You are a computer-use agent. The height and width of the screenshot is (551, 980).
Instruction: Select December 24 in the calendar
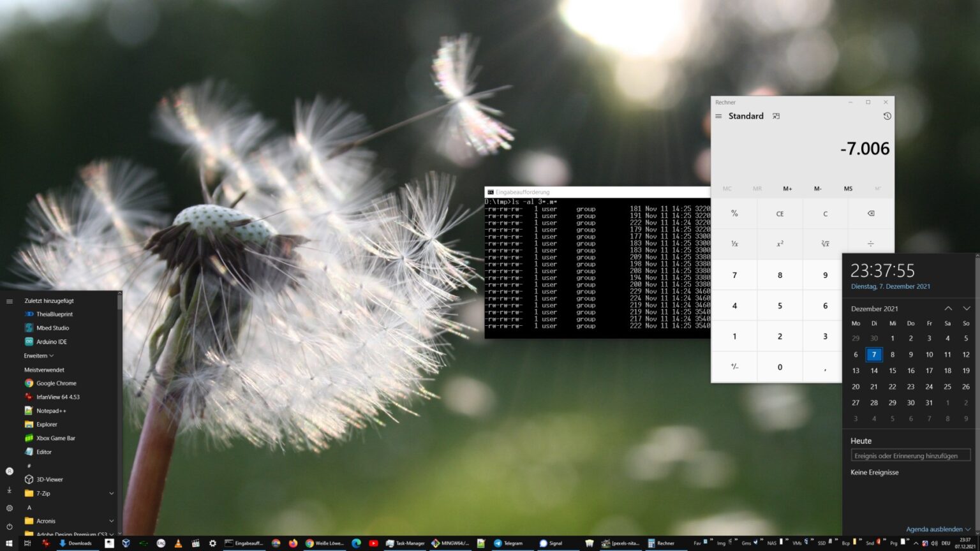929,386
